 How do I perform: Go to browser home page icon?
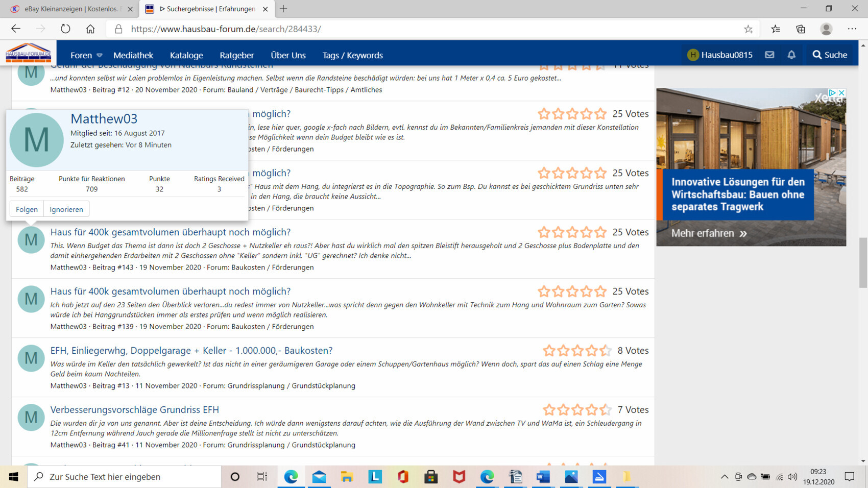pos(90,29)
